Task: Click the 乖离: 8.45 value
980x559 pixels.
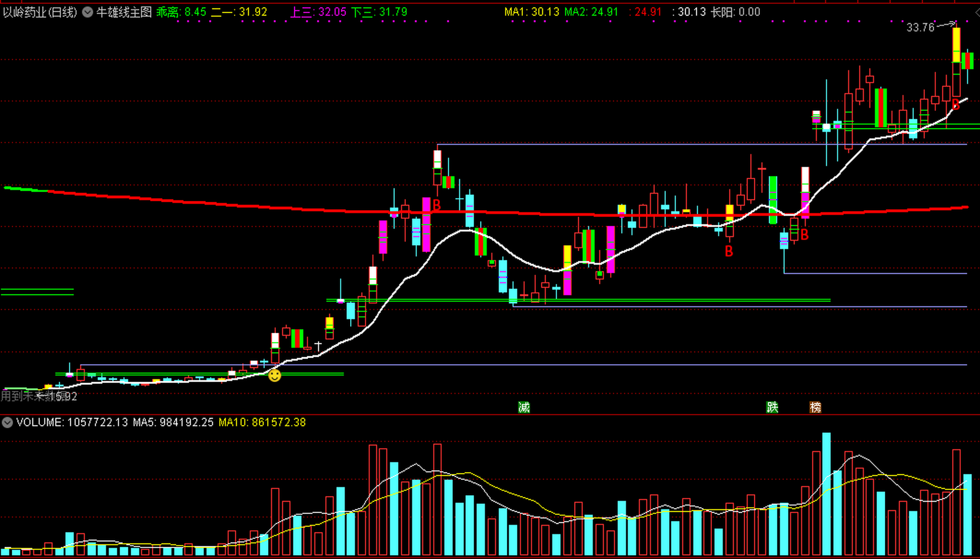Action: click(181, 12)
